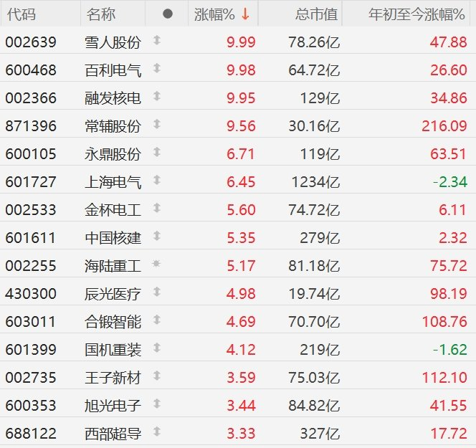
Task: Open stock name 百利电气
Action: click(x=113, y=70)
